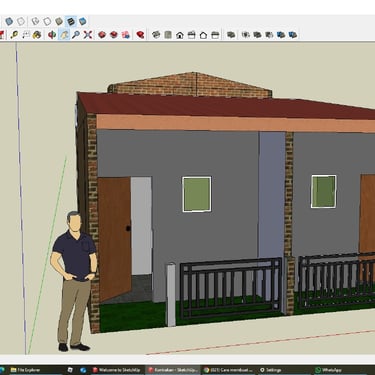The height and width of the screenshot is (375, 375).
Task: Select the Orbit tool
Action: [x=52, y=34]
